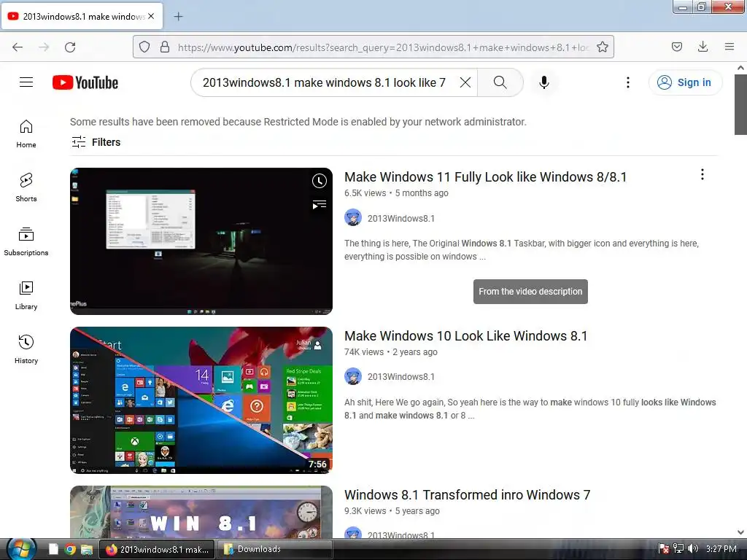The height and width of the screenshot is (560, 747).
Task: Click the 3:27 PM taskbar clock
Action: pyautogui.click(x=721, y=549)
